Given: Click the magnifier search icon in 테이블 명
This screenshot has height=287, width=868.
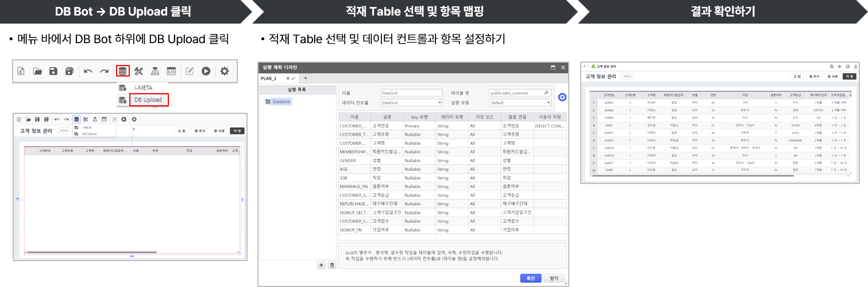Looking at the screenshot, I should pyautogui.click(x=546, y=92).
